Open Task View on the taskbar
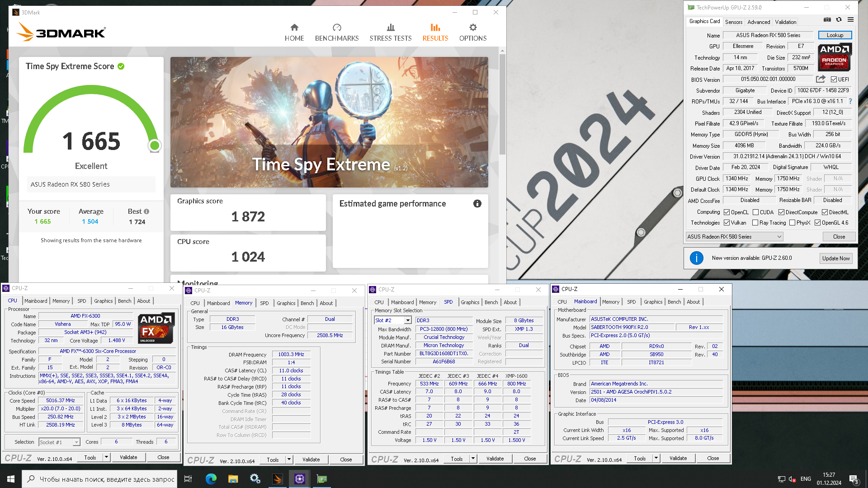Viewport: 868px width, 488px height. coord(188,479)
